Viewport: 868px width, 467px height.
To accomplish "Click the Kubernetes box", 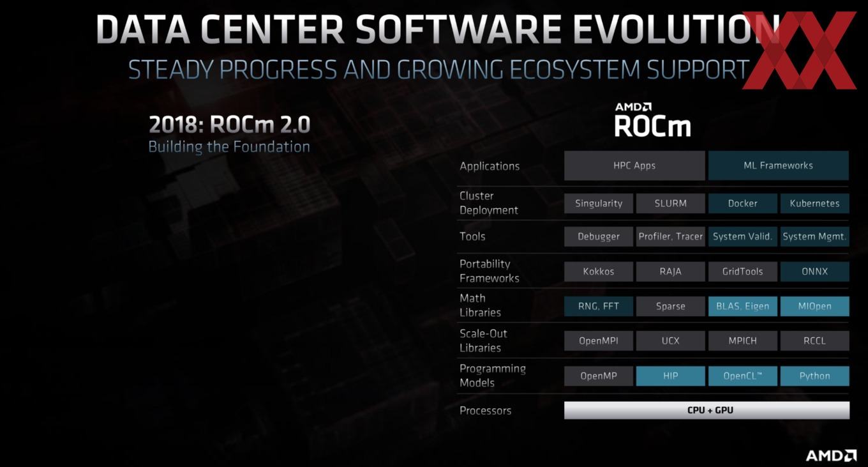I will pos(815,203).
